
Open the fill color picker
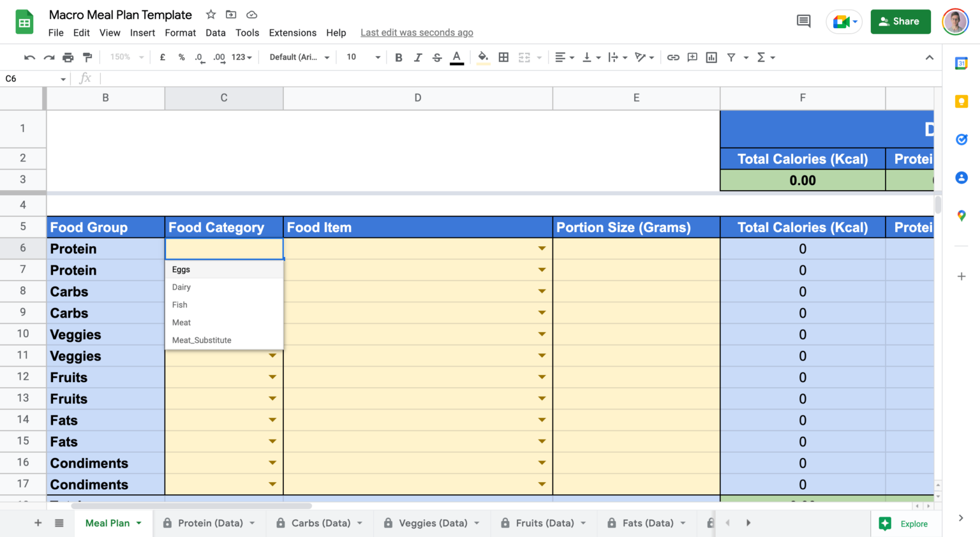click(x=483, y=57)
